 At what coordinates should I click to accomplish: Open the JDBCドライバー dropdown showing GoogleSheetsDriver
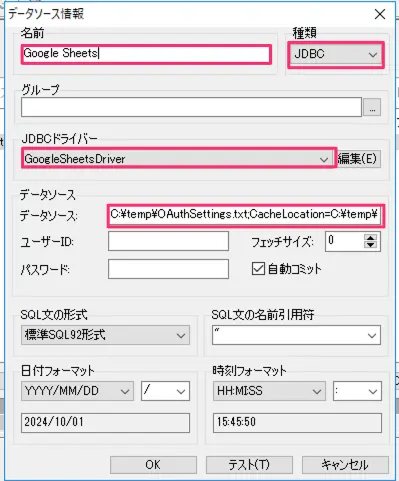178,159
